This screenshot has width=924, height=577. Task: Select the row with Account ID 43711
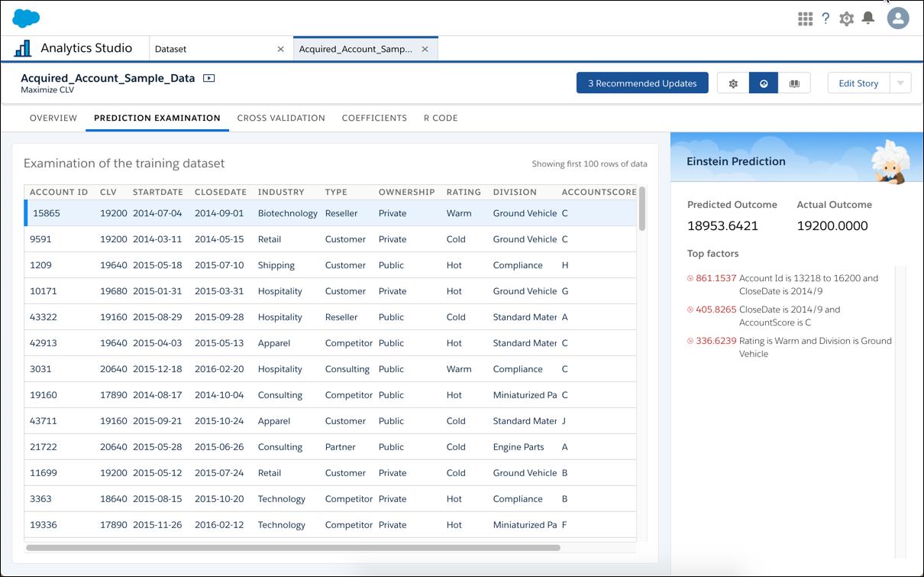pos(331,421)
